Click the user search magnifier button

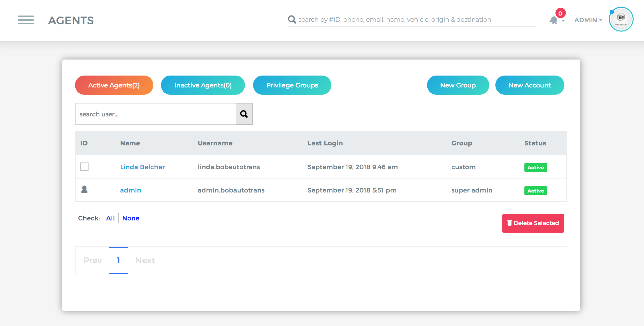tap(244, 114)
